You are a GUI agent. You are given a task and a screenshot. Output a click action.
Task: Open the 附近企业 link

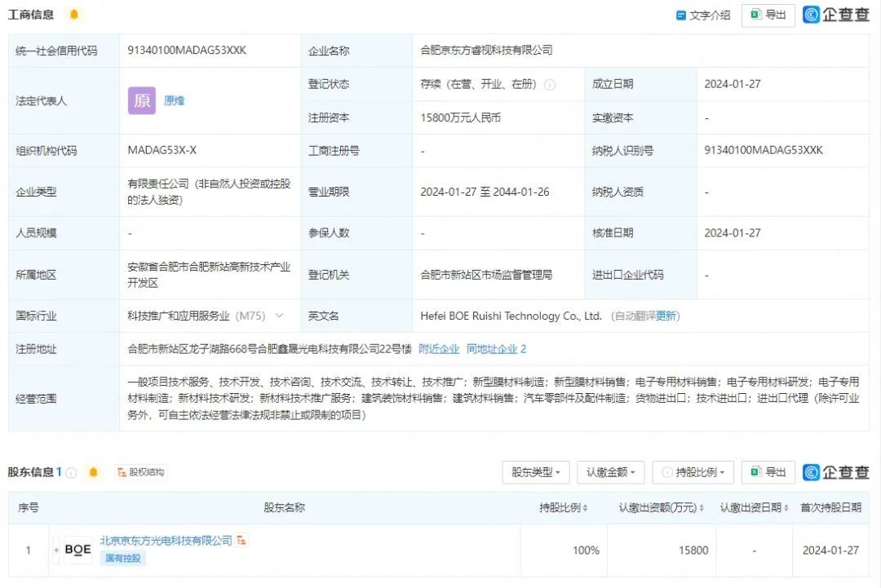pos(439,349)
